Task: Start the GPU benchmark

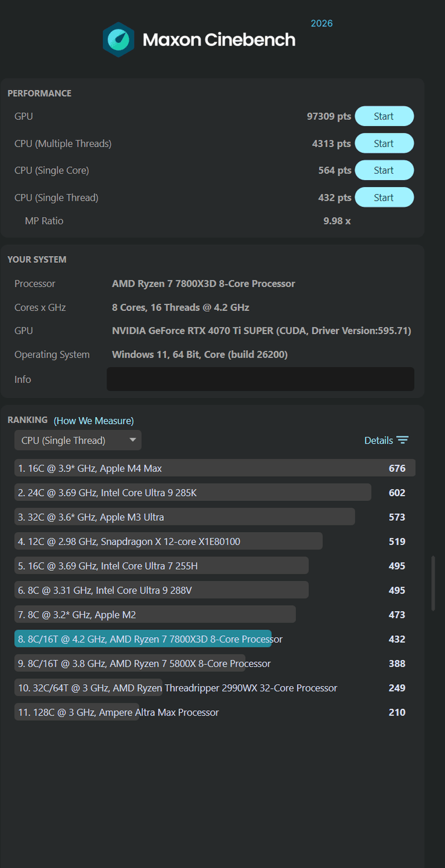Action: click(x=384, y=116)
